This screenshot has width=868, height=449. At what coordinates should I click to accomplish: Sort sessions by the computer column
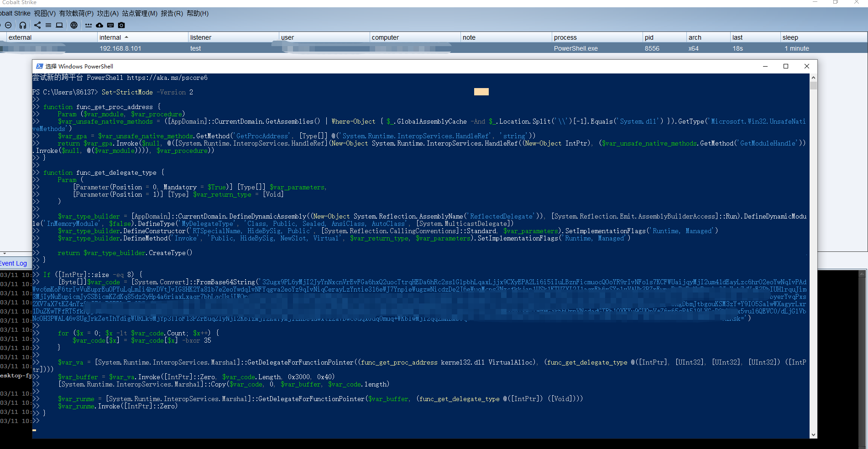click(x=415, y=37)
